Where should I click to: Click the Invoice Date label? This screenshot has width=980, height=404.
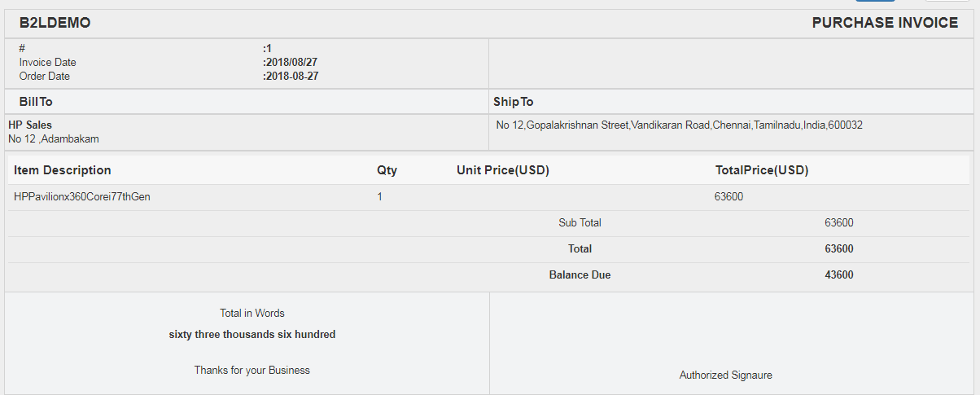[x=47, y=62]
